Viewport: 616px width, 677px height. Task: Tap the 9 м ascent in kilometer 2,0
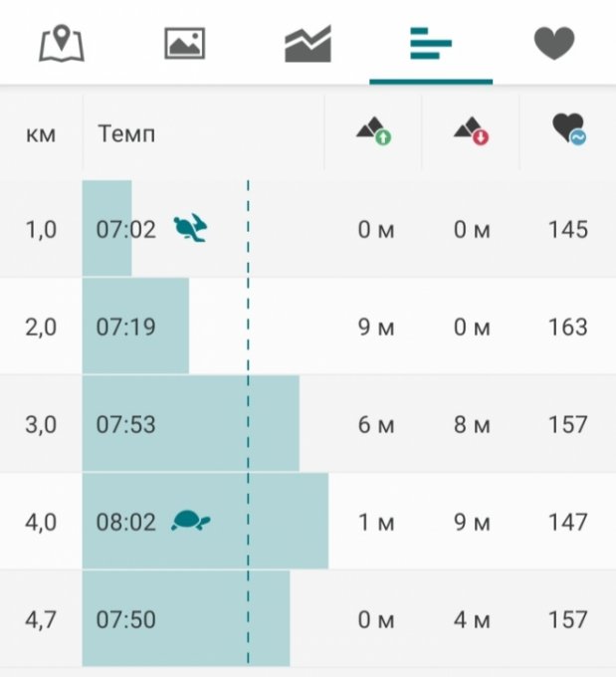[x=375, y=327]
